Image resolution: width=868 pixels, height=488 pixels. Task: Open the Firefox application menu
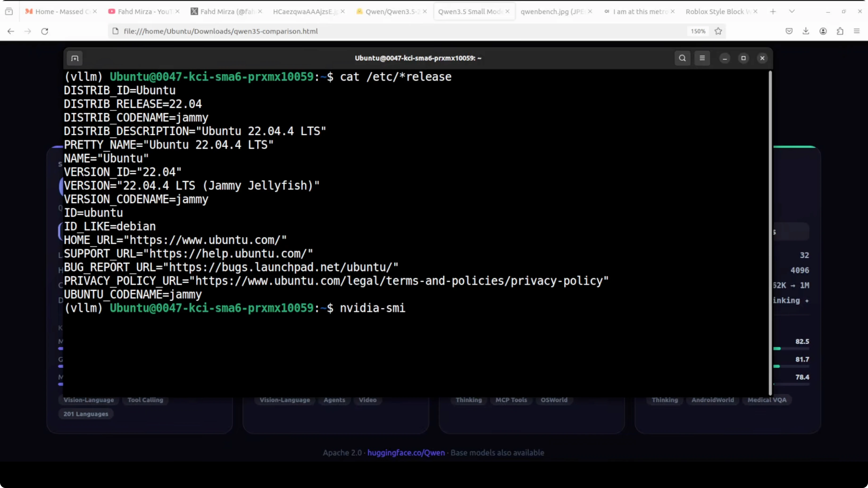857,31
